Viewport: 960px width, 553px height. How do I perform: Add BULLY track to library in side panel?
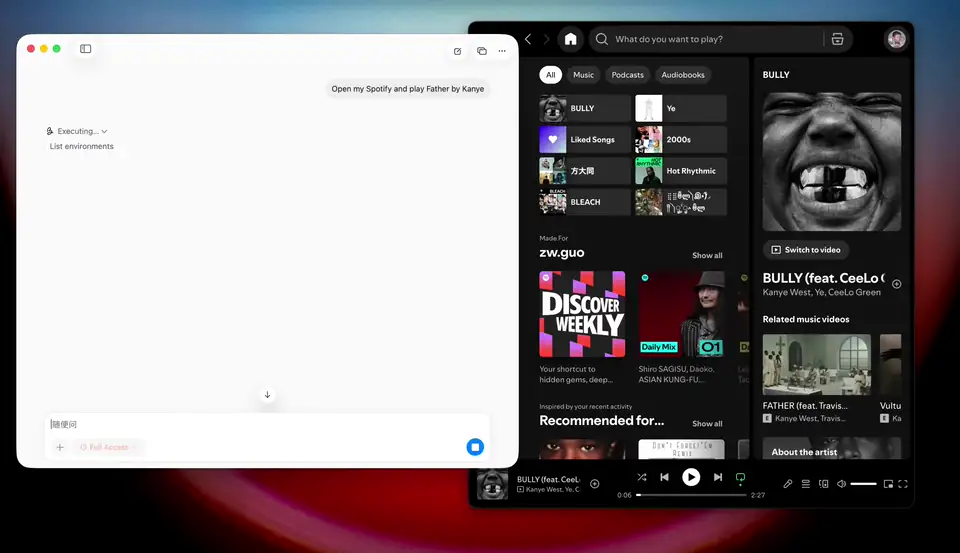(896, 284)
